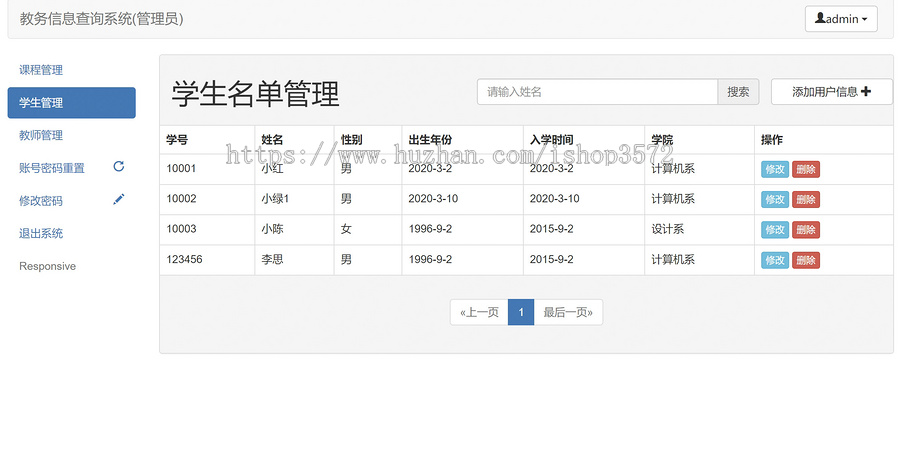Viewport: 900px width, 465px height.
Task: Edit student 10001 with 修改
Action: tap(775, 169)
